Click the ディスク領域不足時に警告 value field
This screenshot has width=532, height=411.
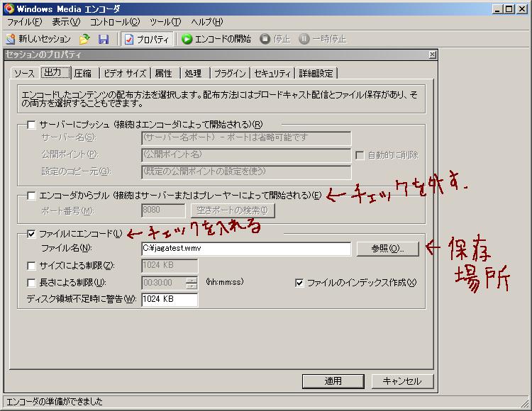coord(170,300)
